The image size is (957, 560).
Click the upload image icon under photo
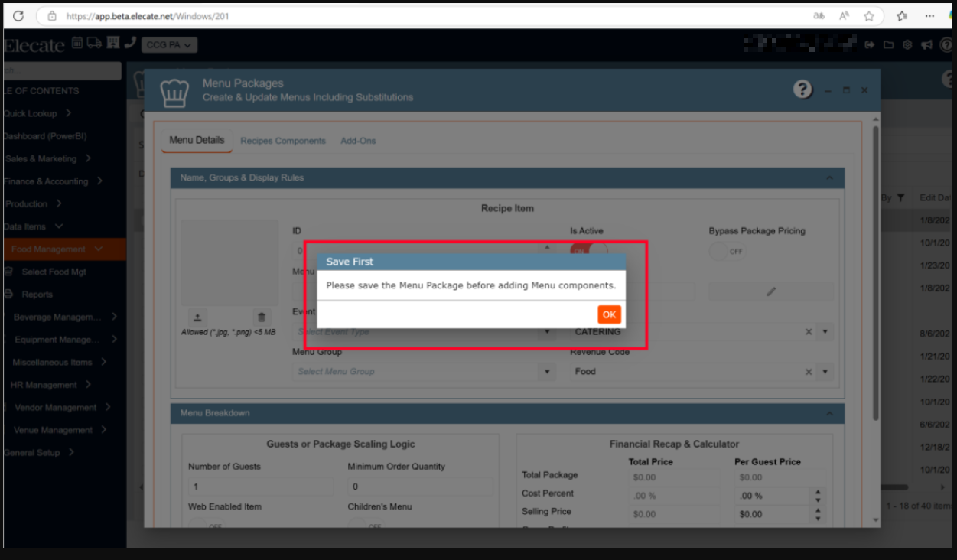click(x=196, y=317)
